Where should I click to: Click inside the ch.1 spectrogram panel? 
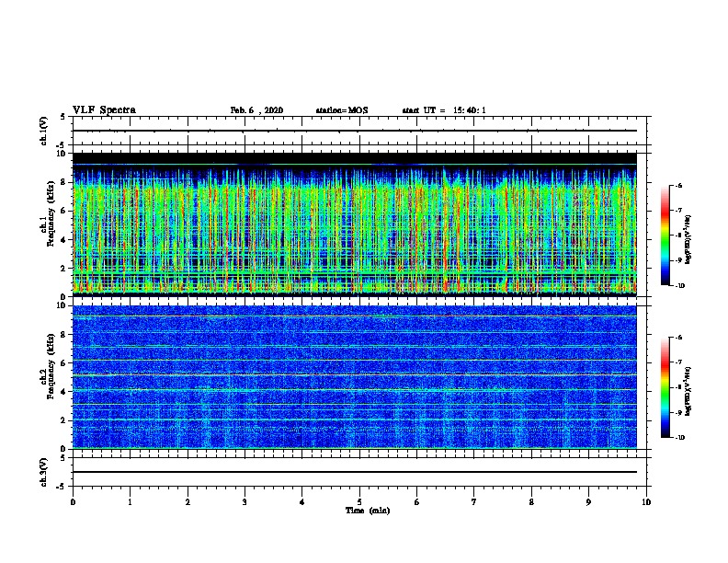[x=355, y=224]
